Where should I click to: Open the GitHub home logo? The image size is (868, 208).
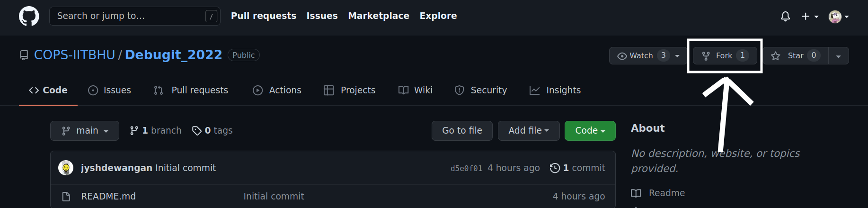click(x=29, y=16)
